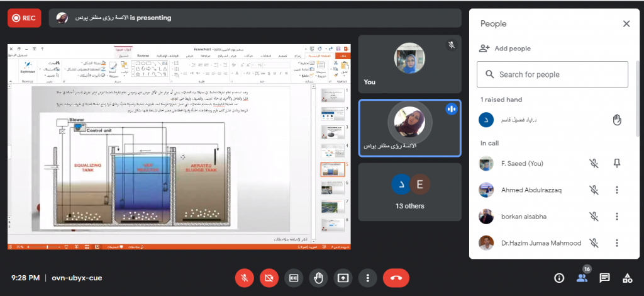Pin F. Saeed (You) to screen

click(x=617, y=164)
